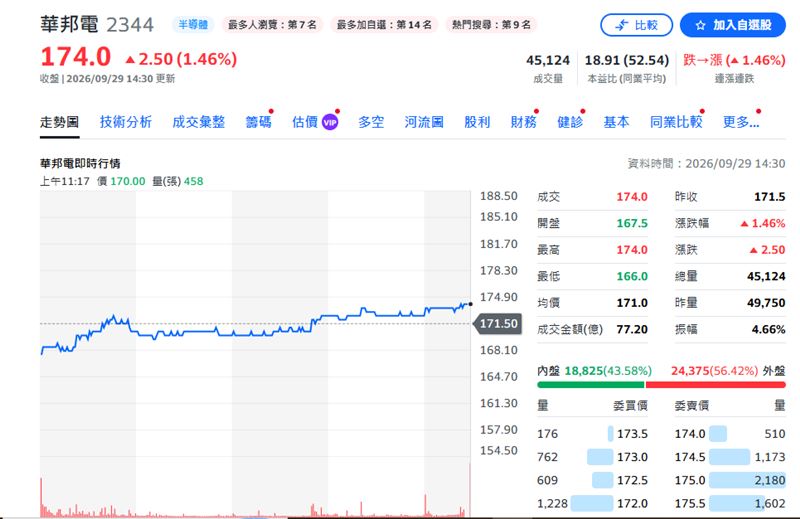The height and width of the screenshot is (519, 800).
Task: Switch to the 走勢圖 tab
Action: tap(59, 122)
